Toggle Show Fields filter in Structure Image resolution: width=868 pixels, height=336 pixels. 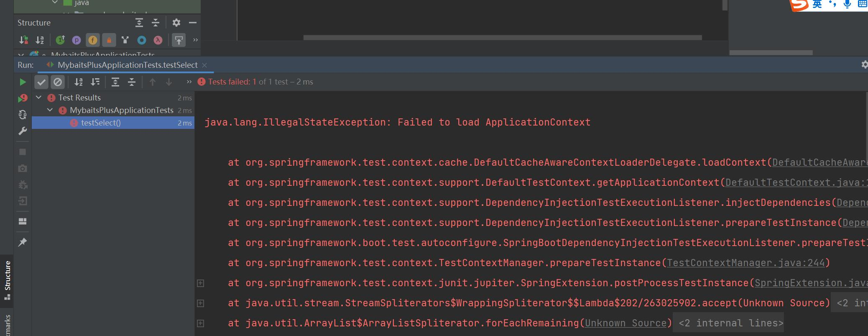click(92, 40)
